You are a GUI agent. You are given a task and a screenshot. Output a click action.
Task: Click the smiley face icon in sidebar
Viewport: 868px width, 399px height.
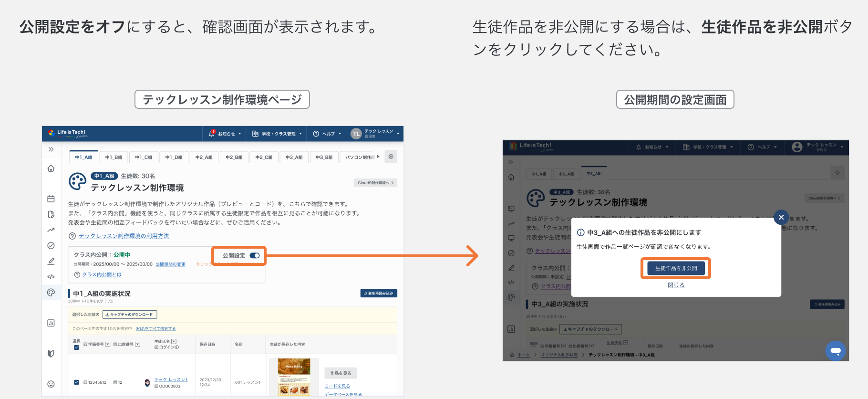(x=51, y=384)
